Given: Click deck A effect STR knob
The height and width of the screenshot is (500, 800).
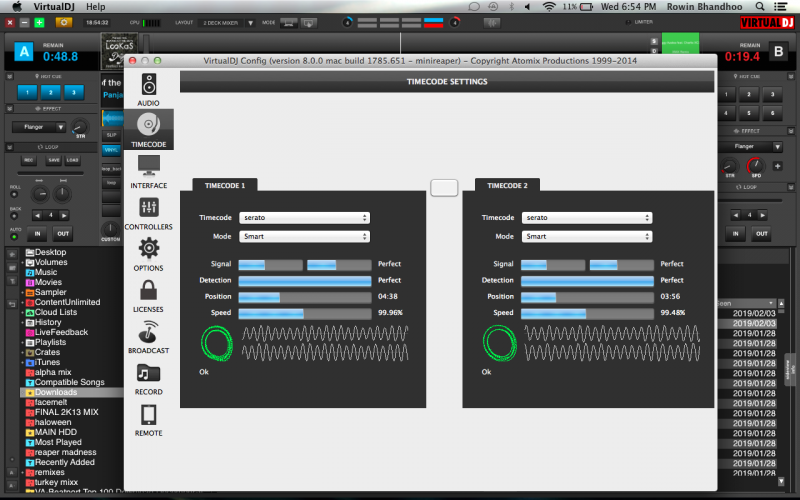Looking at the screenshot, I should 80,127.
